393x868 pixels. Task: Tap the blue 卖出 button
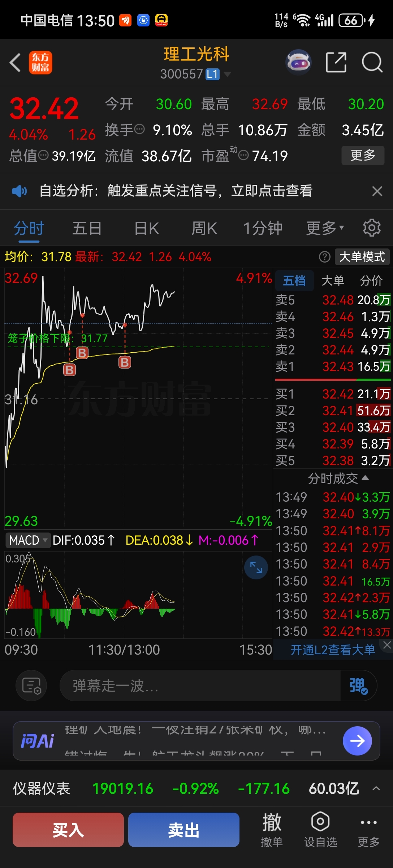point(183,830)
